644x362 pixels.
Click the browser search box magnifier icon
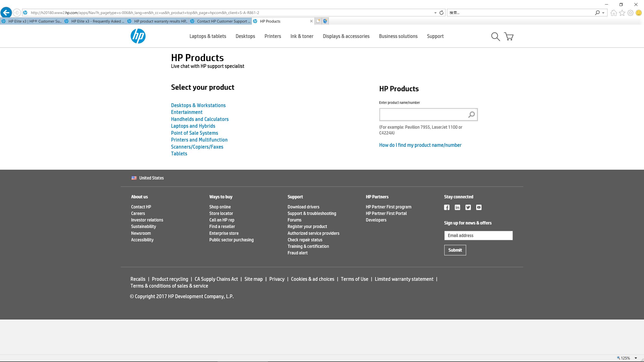[597, 13]
